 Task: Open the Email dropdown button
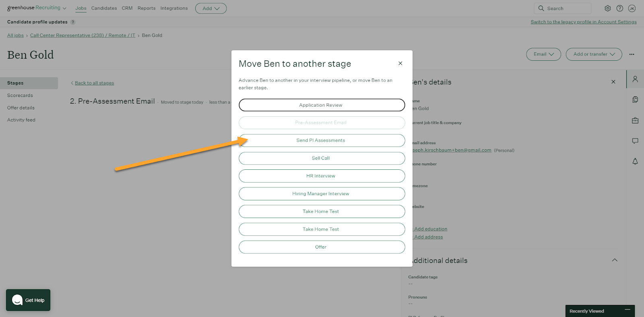pos(543,54)
